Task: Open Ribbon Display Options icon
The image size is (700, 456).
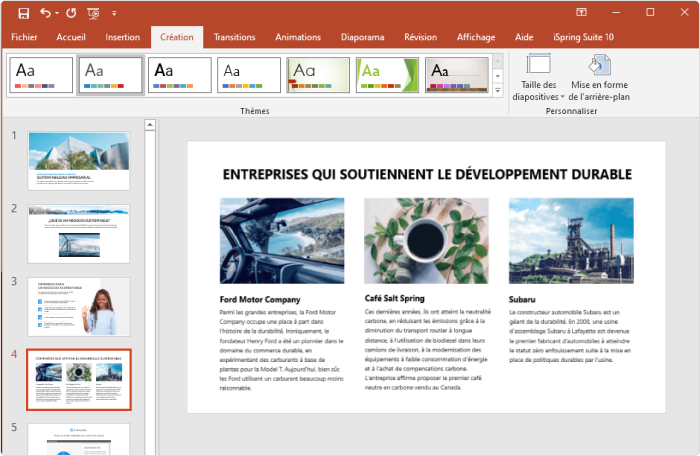Action: coord(581,12)
